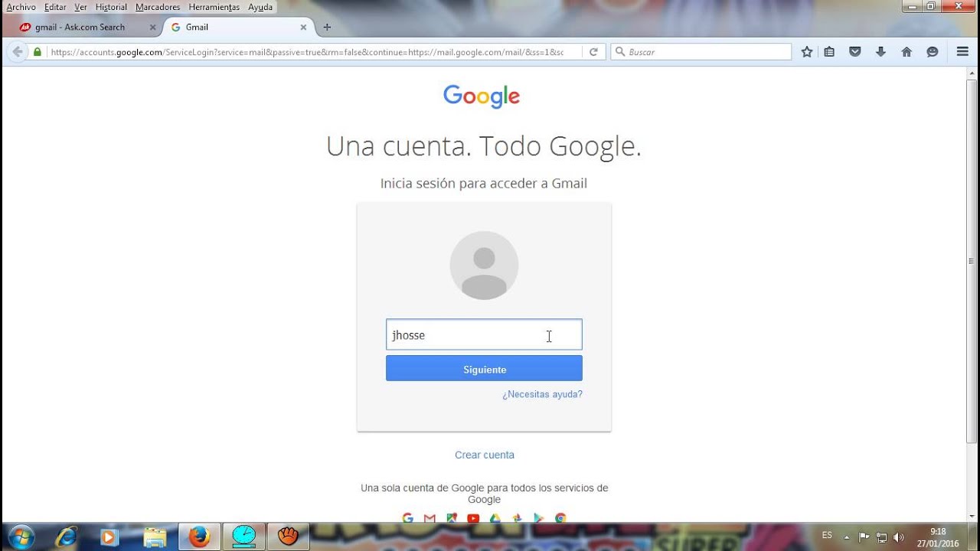Image resolution: width=980 pixels, height=551 pixels.
Task: Click the Gmail service icon
Action: tap(430, 518)
